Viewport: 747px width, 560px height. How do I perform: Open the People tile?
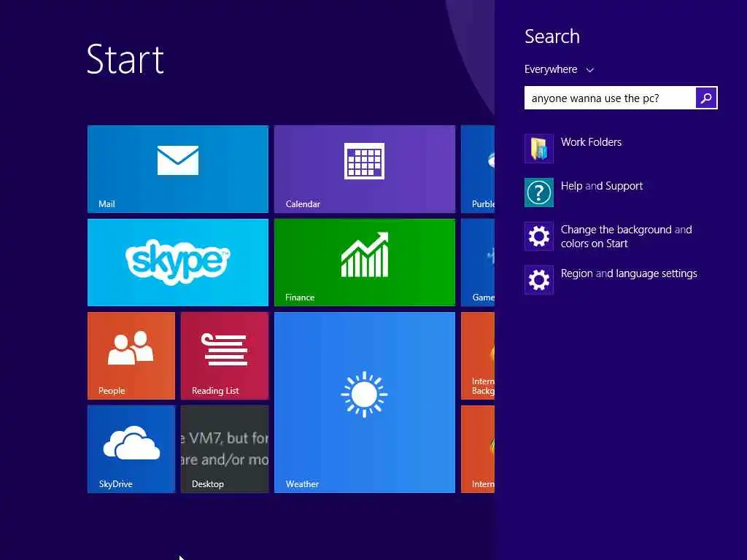coord(131,356)
